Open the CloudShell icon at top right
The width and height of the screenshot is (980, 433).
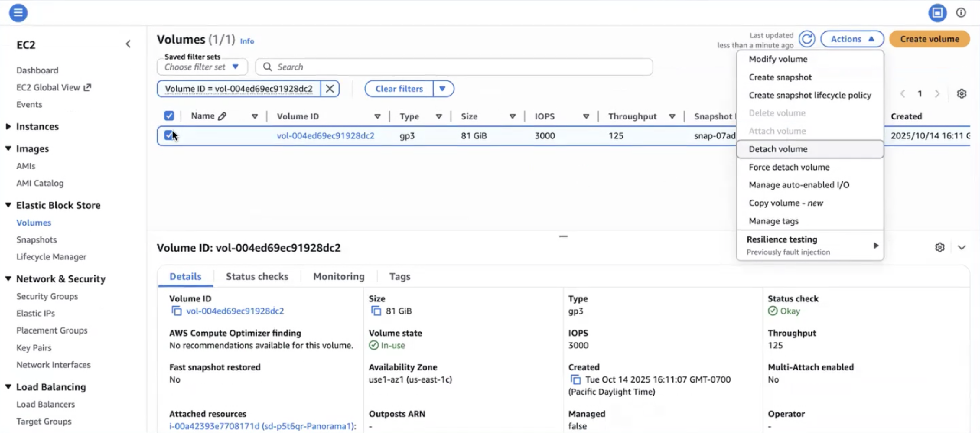(937, 13)
